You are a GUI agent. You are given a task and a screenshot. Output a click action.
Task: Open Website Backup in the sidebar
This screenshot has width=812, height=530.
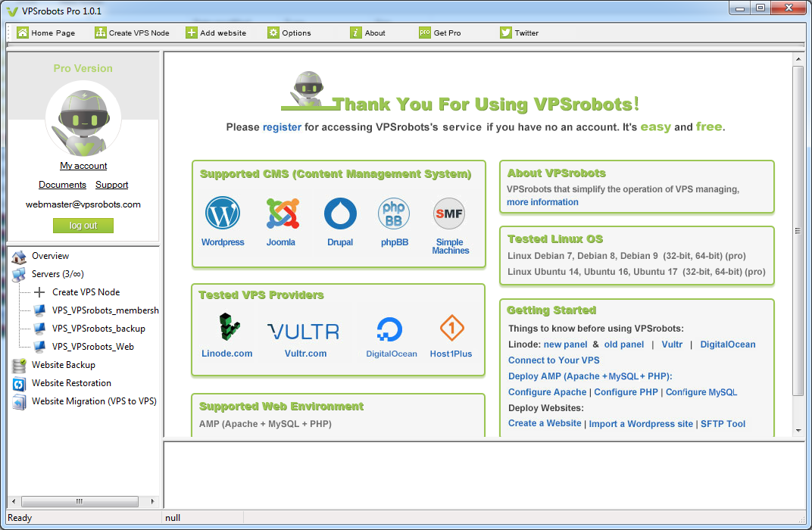63,364
